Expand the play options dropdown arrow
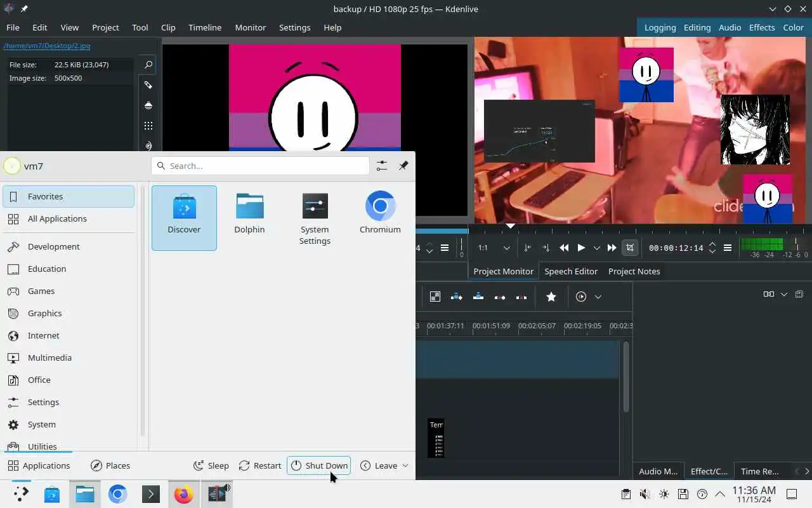 [x=596, y=248]
